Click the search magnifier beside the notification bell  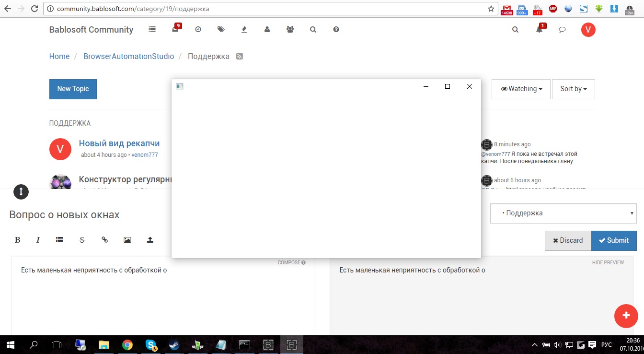515,29
